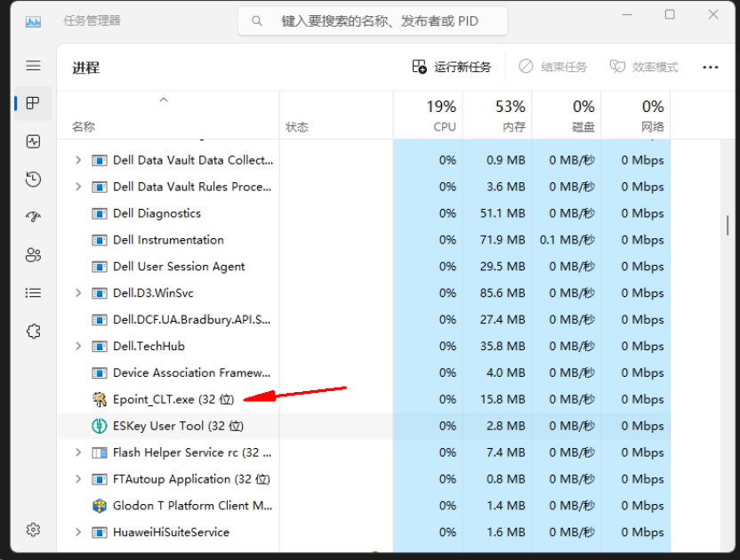
Task: Open the Startup apps sidebar tab
Action: tap(33, 217)
